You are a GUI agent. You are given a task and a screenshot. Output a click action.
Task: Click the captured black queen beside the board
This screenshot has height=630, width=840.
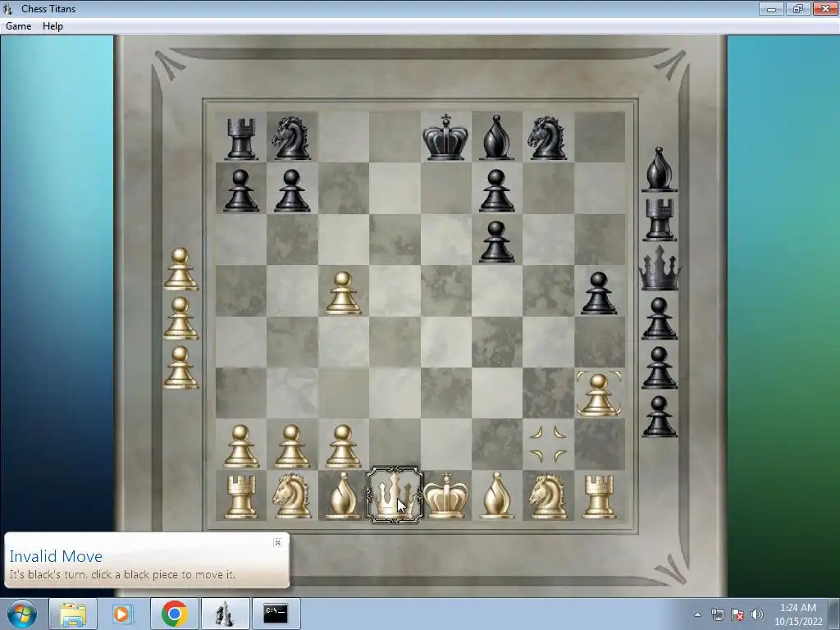coord(660,268)
